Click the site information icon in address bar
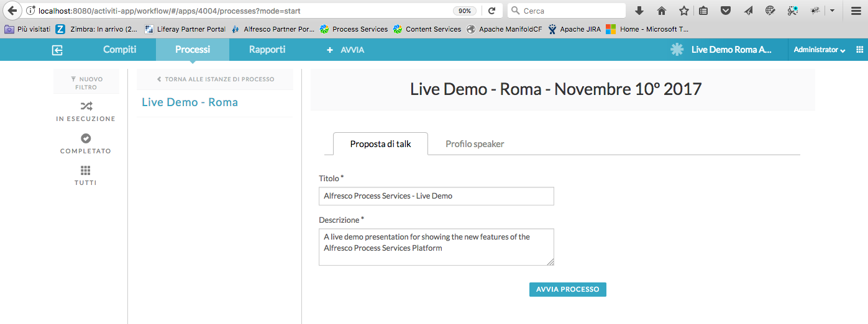This screenshot has height=324, width=868. tap(30, 11)
